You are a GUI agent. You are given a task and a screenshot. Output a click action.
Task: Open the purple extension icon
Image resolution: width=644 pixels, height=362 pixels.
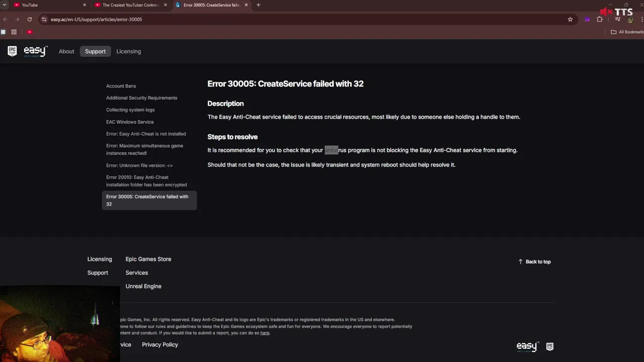(587, 19)
